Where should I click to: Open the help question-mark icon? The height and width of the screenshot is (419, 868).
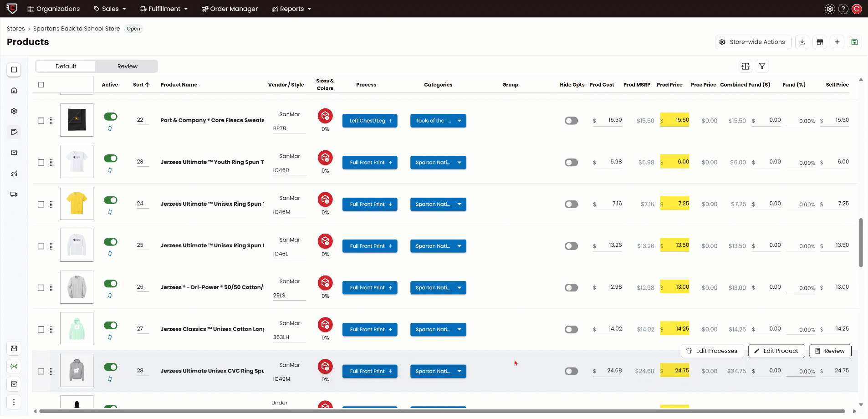click(843, 9)
